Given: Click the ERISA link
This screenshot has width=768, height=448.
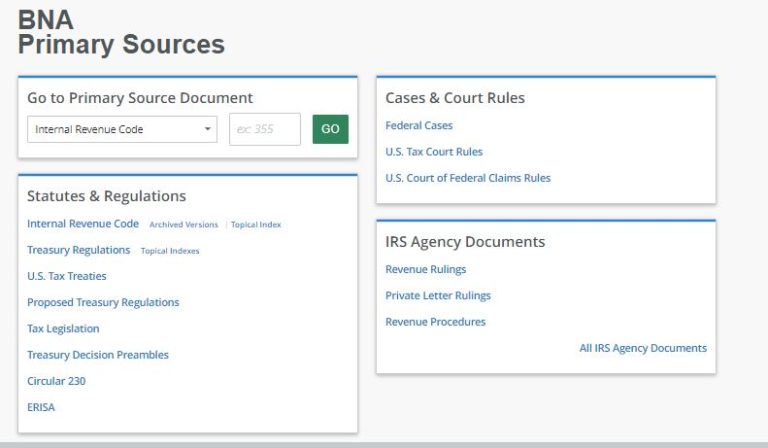Looking at the screenshot, I should 41,407.
